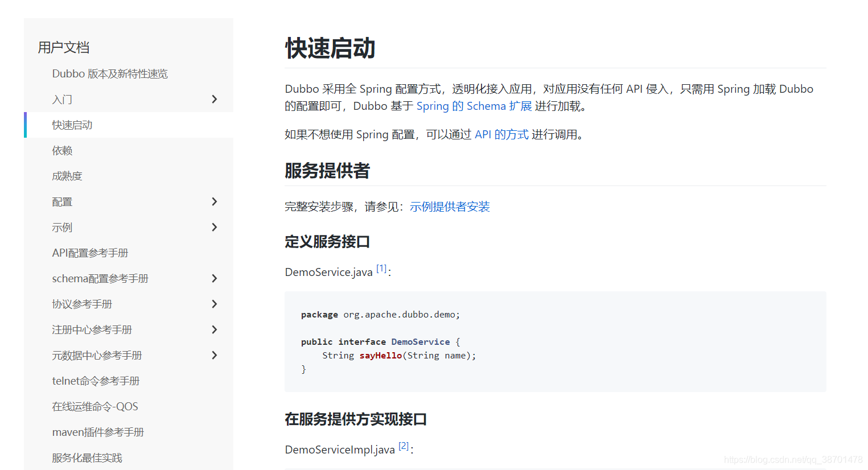This screenshot has width=868, height=470.
Task: Click footnote [2] after DemoServiceImpl.java
Action: 404,446
